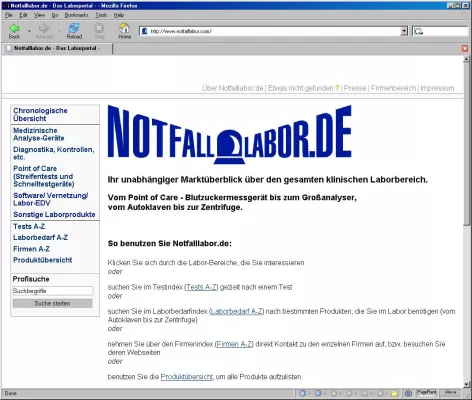Expand the address bar URL dropdown
This screenshot has width=472, height=400.
404,31
